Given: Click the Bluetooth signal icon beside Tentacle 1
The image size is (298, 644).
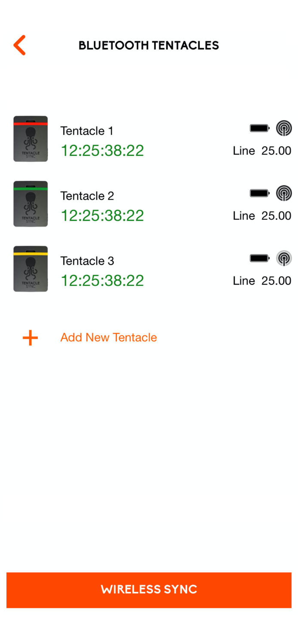Looking at the screenshot, I should (x=284, y=128).
